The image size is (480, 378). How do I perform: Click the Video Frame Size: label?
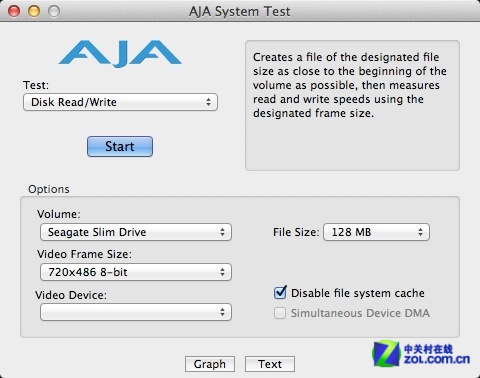(x=84, y=254)
